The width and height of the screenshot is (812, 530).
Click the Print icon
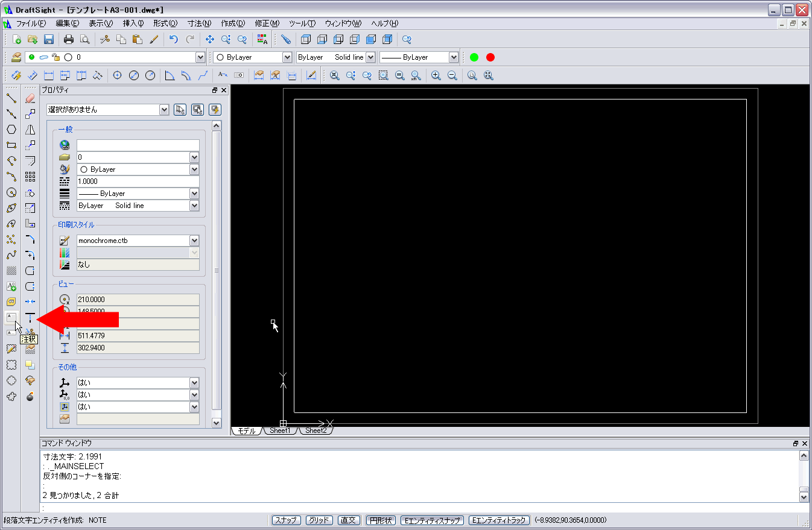pos(69,40)
